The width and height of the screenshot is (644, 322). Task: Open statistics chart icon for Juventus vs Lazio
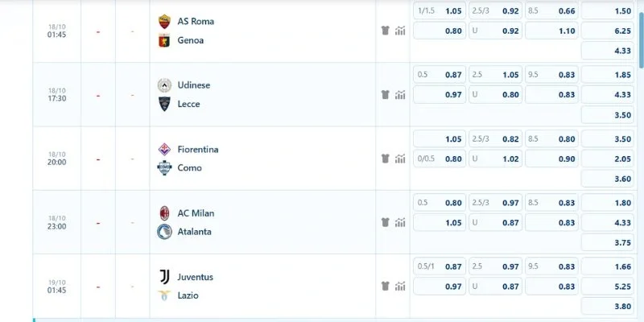click(x=400, y=286)
